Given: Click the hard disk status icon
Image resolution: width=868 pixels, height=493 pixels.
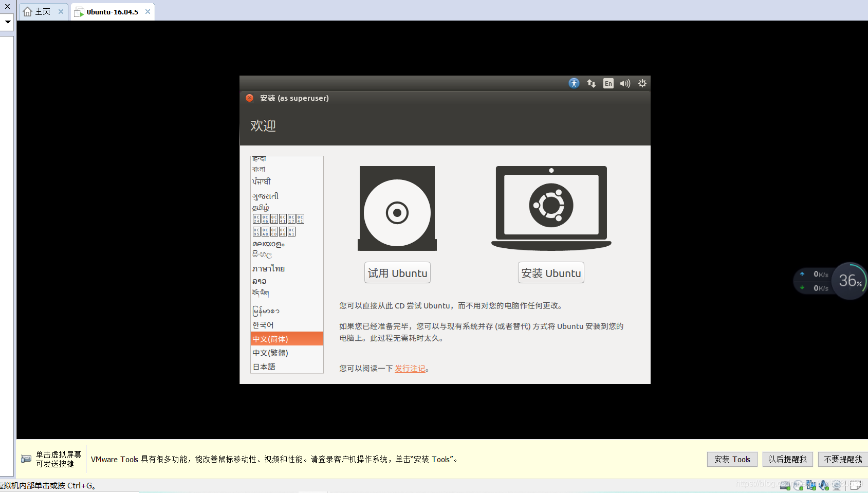Looking at the screenshot, I should pyautogui.click(x=785, y=485).
